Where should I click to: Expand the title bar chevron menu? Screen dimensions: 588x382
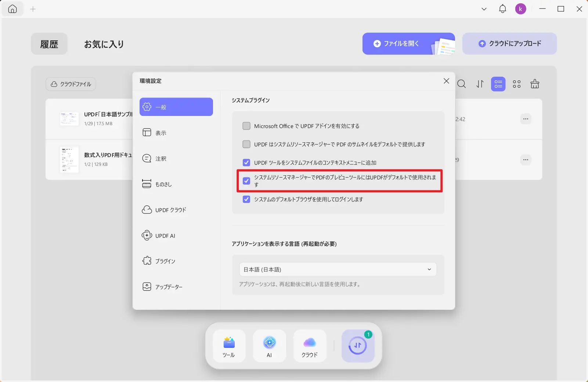tap(484, 9)
